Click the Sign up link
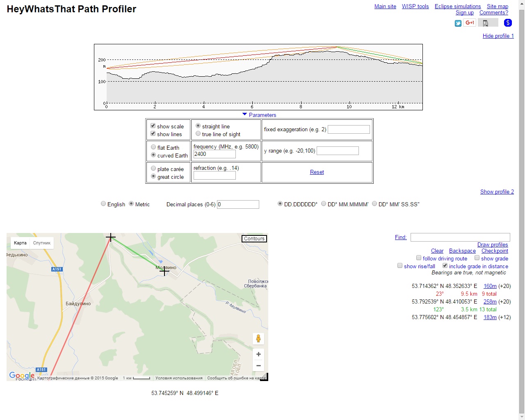Image resolution: width=525 pixels, height=420 pixels. tap(465, 13)
